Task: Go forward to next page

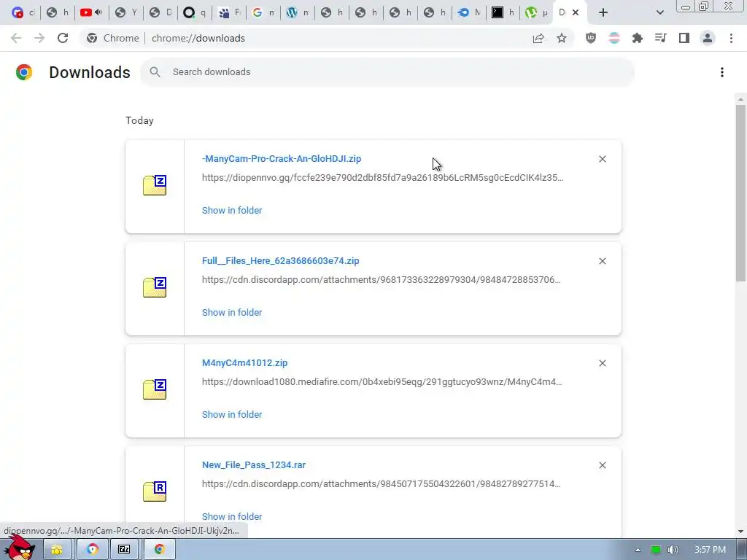Action: click(x=39, y=38)
